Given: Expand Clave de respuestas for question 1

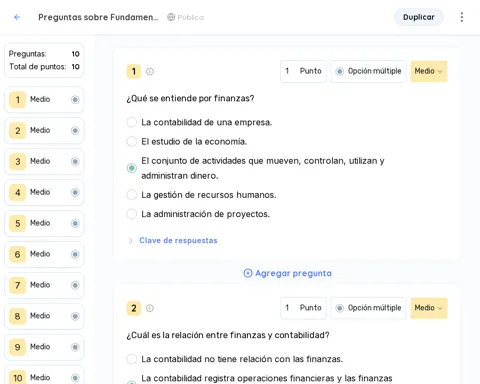Looking at the screenshot, I should pos(172,240).
